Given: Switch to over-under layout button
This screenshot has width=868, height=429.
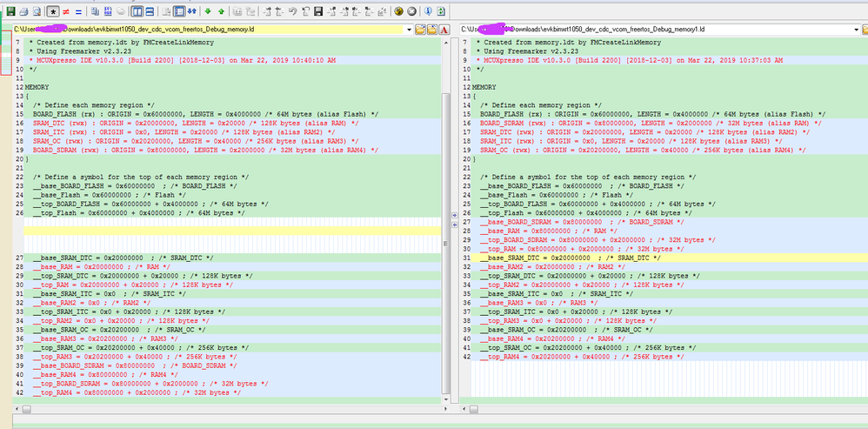Looking at the screenshot, I should (x=150, y=11).
